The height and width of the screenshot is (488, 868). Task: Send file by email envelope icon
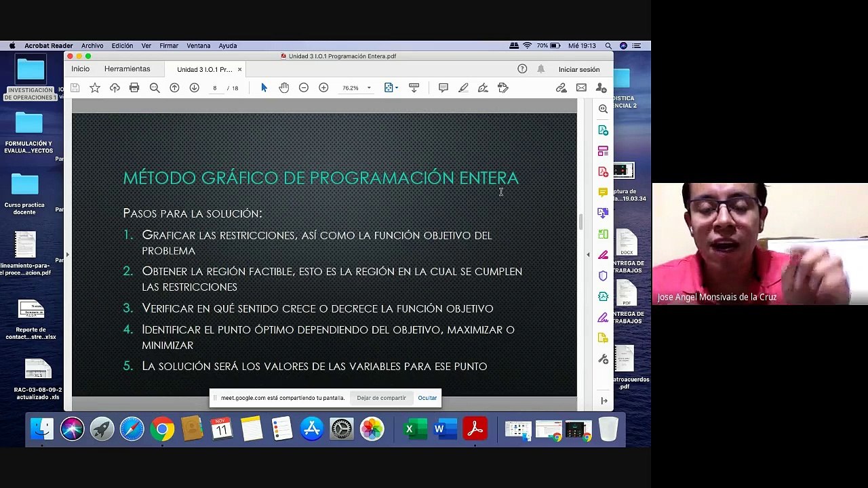(581, 88)
